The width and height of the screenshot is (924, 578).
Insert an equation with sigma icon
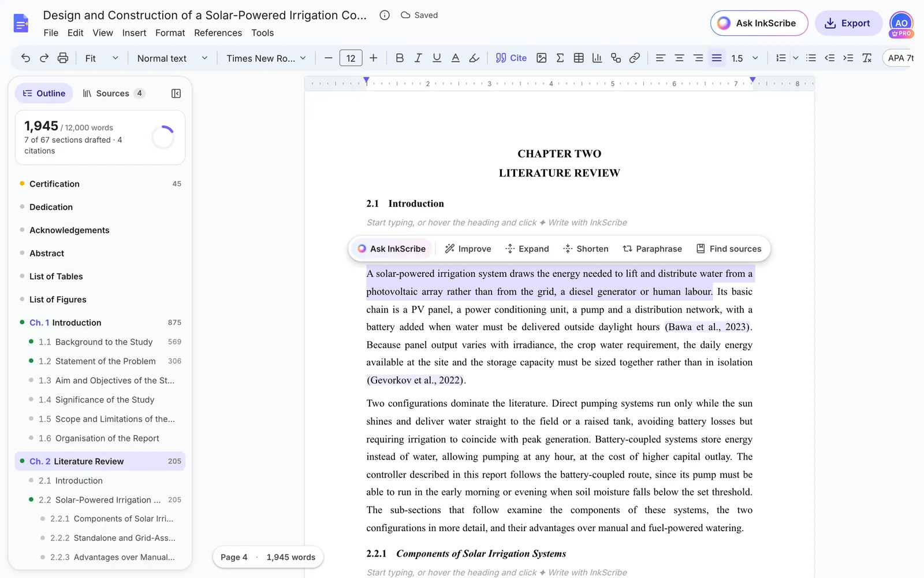point(560,58)
